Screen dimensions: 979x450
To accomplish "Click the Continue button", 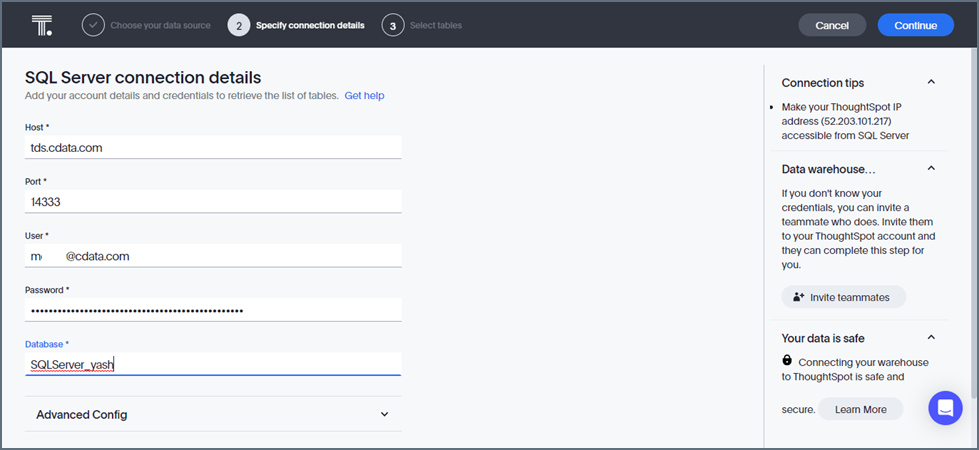I will pos(915,26).
